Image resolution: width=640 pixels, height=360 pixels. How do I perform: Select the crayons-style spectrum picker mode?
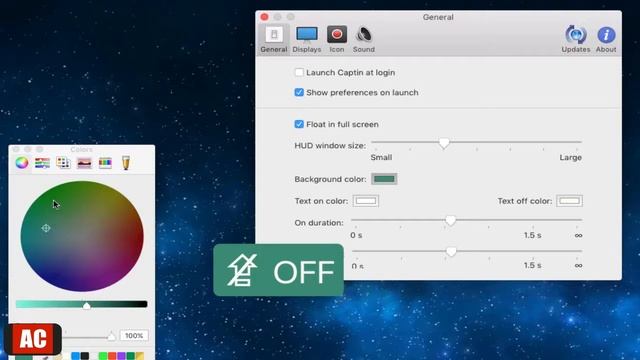pos(105,163)
